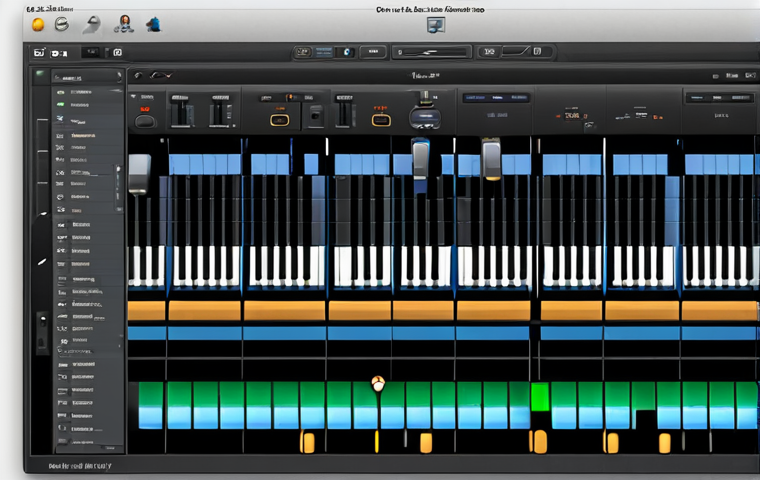Click the first vertical fader in the channel strip

[181, 112]
